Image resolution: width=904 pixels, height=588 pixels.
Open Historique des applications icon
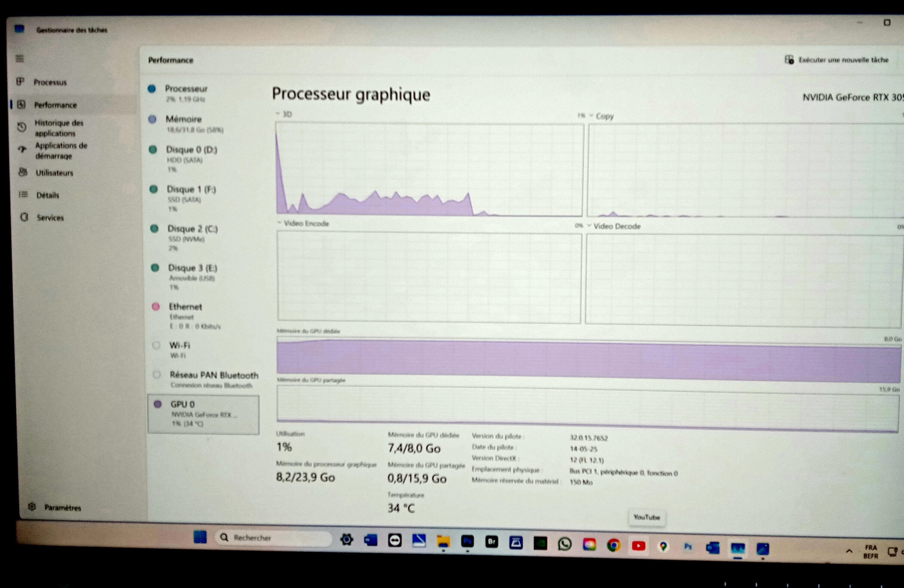pyautogui.click(x=22, y=127)
